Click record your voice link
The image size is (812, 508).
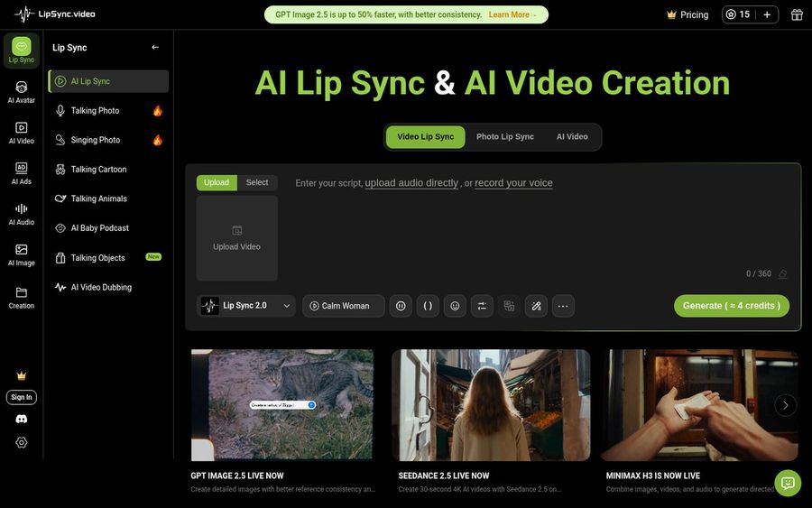pos(513,183)
